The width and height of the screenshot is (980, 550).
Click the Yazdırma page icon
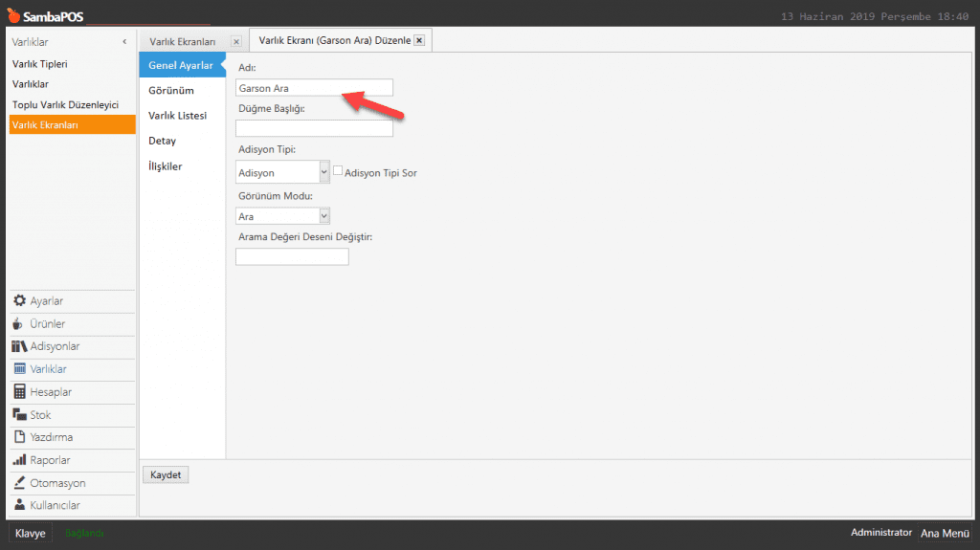(x=19, y=437)
